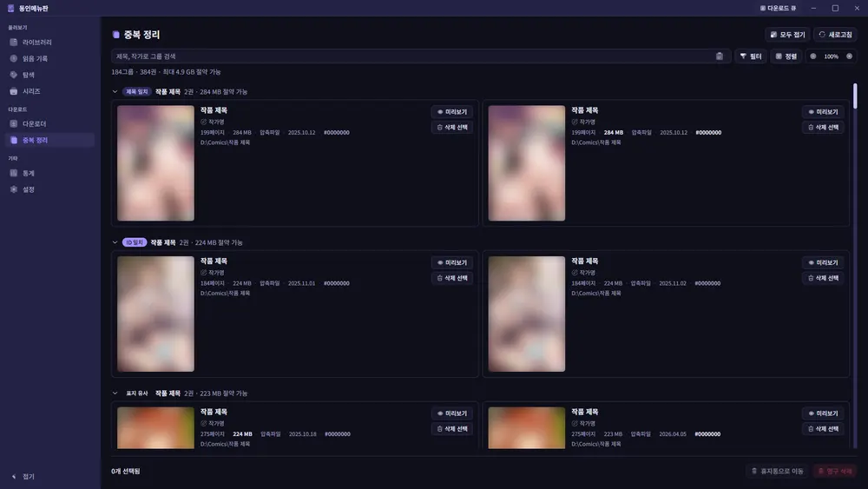The width and height of the screenshot is (868, 489).
Task: Click the 100% zoom level value
Action: [831, 56]
